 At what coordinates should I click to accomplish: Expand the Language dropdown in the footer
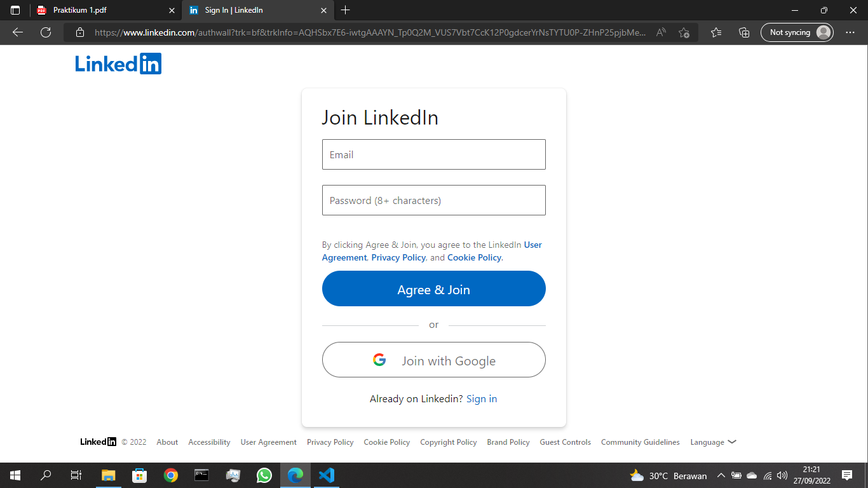point(713,442)
